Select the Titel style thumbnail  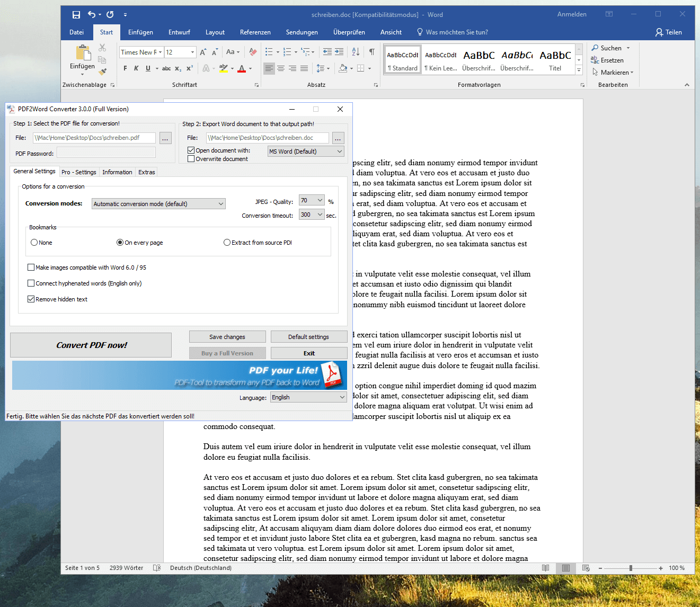[x=555, y=59]
